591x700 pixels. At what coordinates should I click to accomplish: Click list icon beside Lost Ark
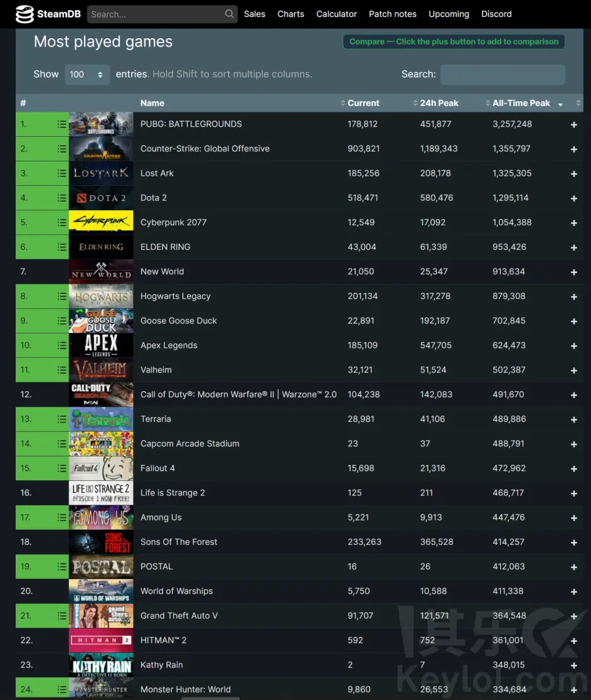click(x=62, y=173)
